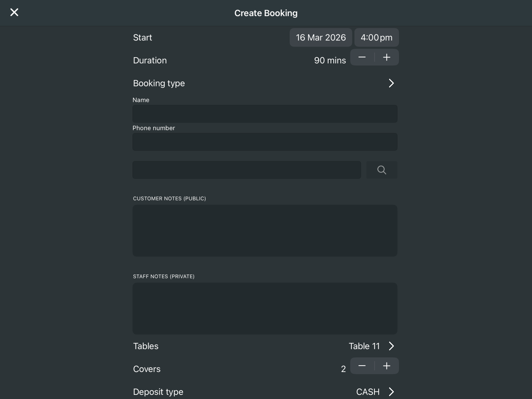Click the Staff Notes (Private) text area

coord(265,308)
